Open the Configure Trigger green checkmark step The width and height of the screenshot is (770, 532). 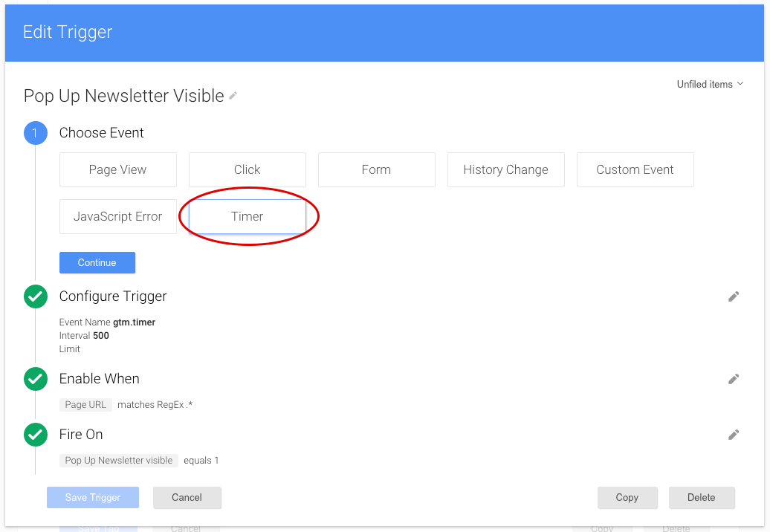pos(36,296)
